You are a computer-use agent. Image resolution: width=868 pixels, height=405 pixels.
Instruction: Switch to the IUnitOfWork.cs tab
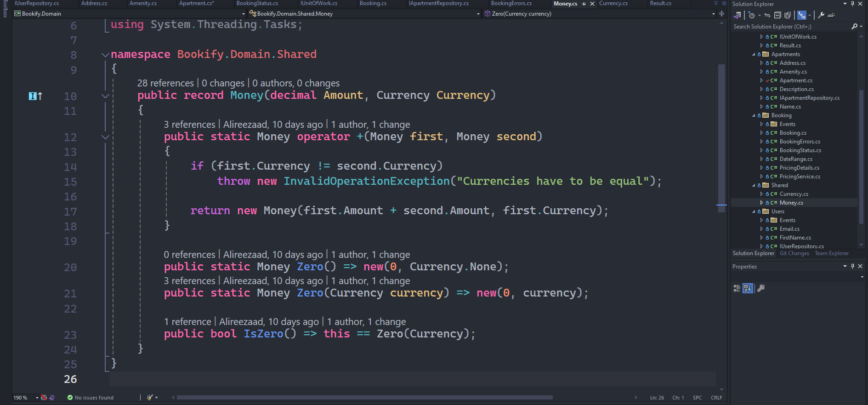(318, 3)
